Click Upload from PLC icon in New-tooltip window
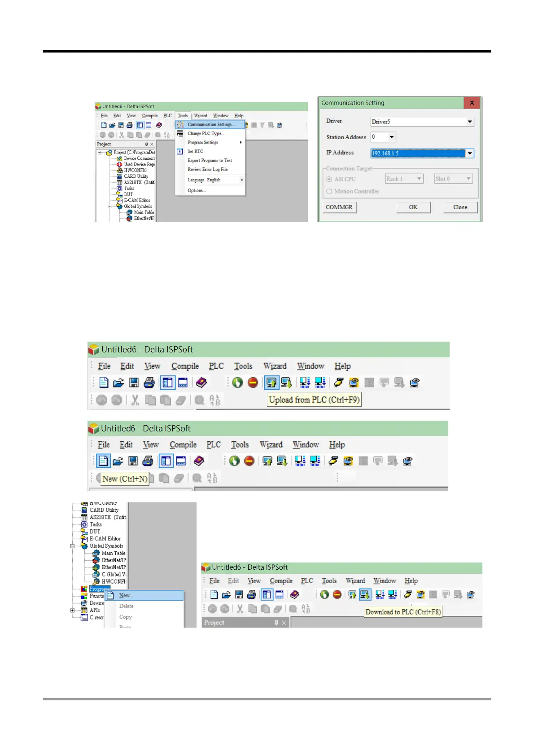The image size is (534, 756). [267, 461]
